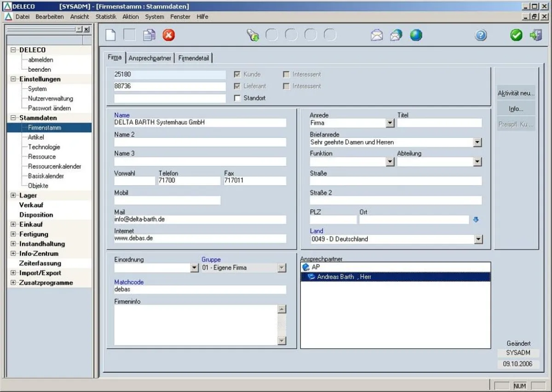Viewport: 552px width, 392px height.
Task: Click the green checkmark save icon
Action: tap(517, 35)
